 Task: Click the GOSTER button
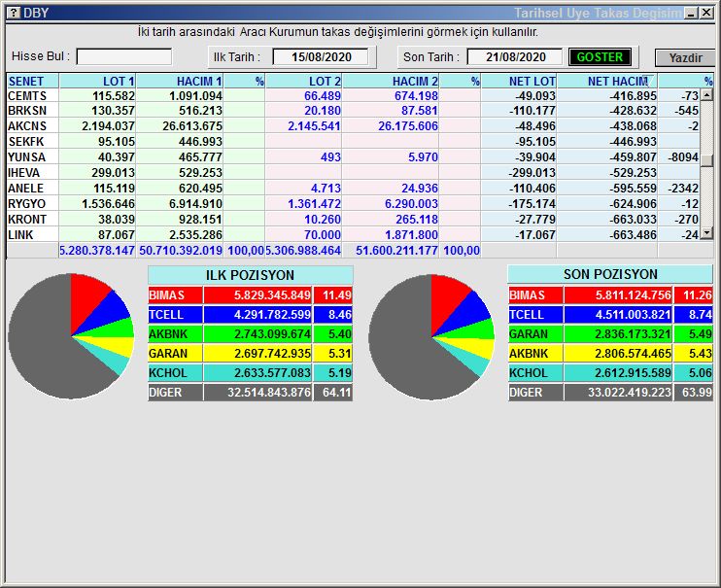[600, 57]
